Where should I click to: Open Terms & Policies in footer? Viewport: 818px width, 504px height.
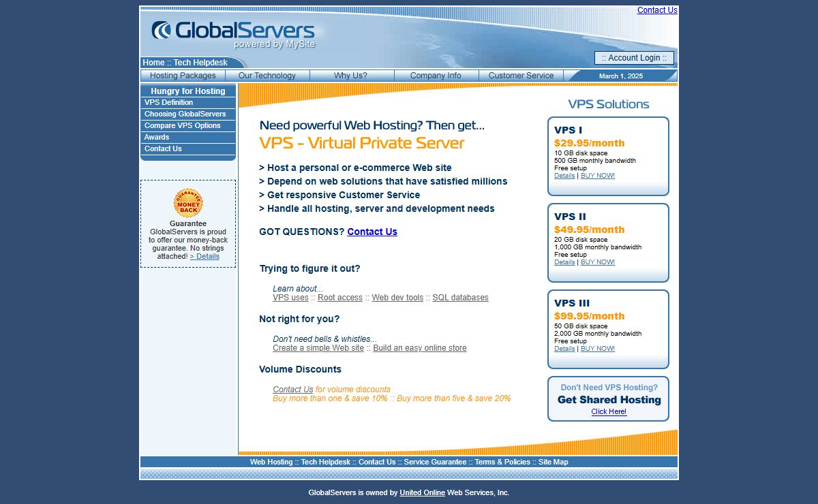point(502,462)
